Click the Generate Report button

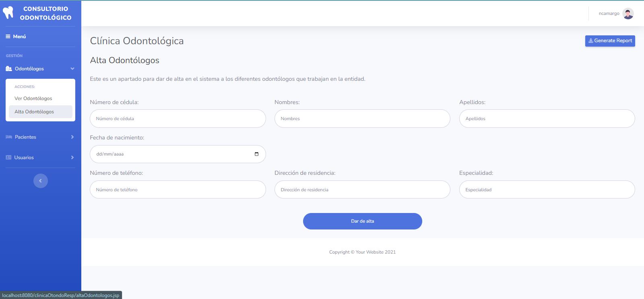click(x=610, y=41)
